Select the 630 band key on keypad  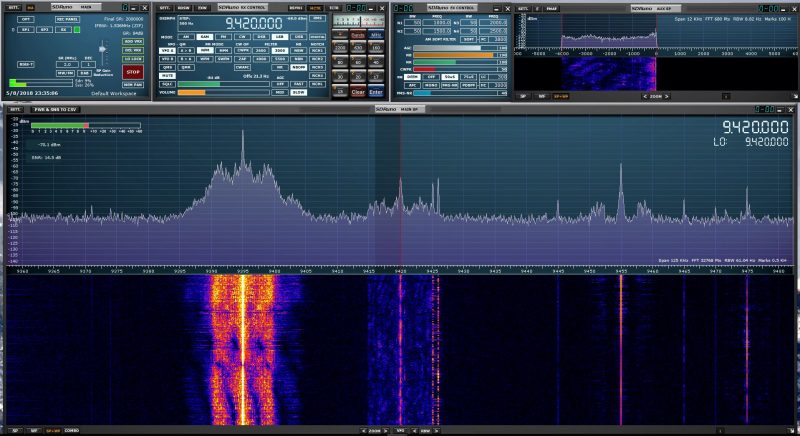point(358,47)
